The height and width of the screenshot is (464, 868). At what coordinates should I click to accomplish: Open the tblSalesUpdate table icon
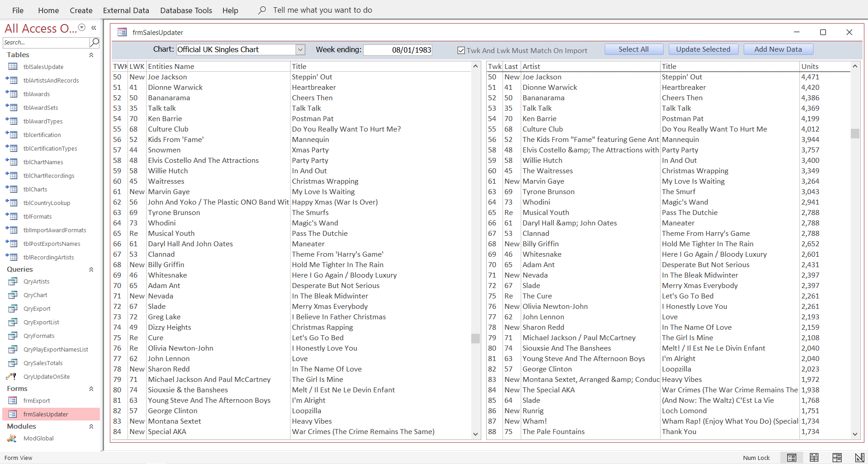click(13, 67)
